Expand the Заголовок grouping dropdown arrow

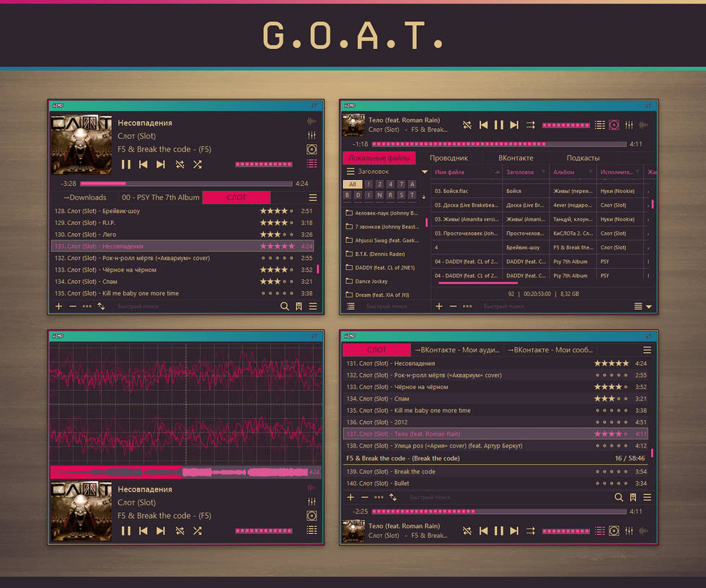pos(425,171)
